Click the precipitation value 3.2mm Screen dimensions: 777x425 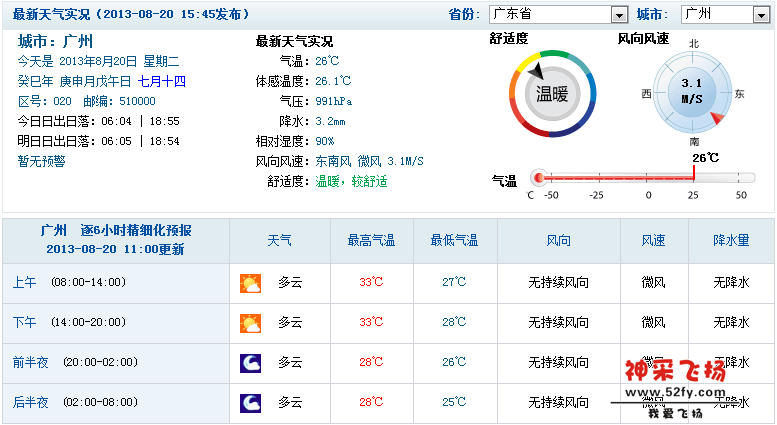(x=331, y=121)
